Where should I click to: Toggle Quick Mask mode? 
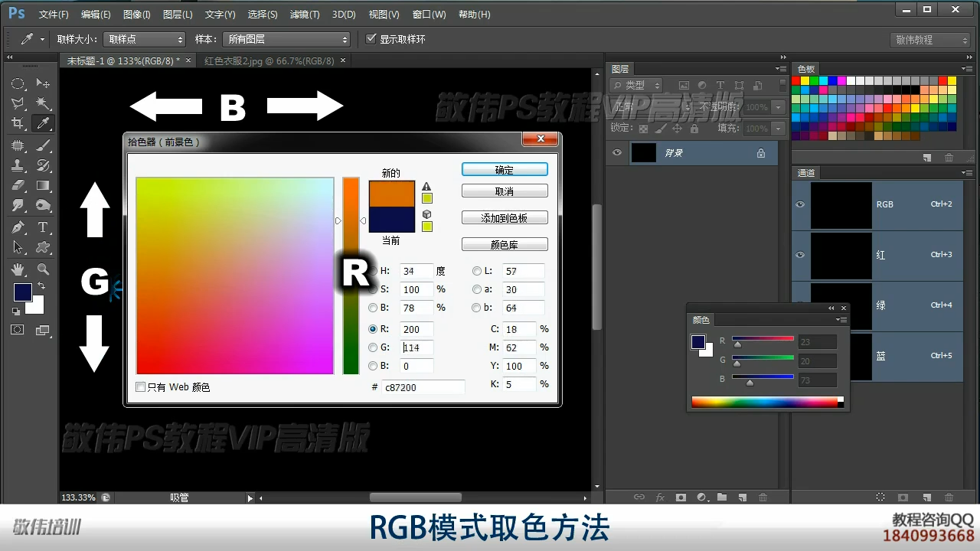(18, 330)
